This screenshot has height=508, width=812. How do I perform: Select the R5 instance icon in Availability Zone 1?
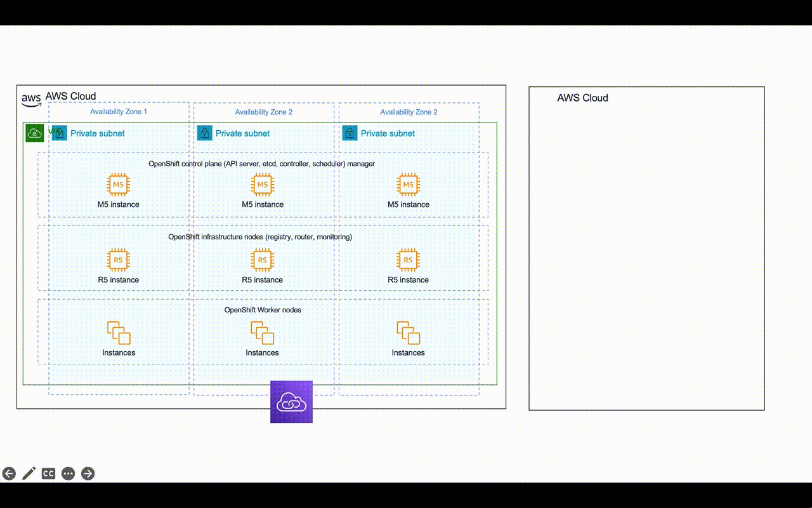(118, 260)
